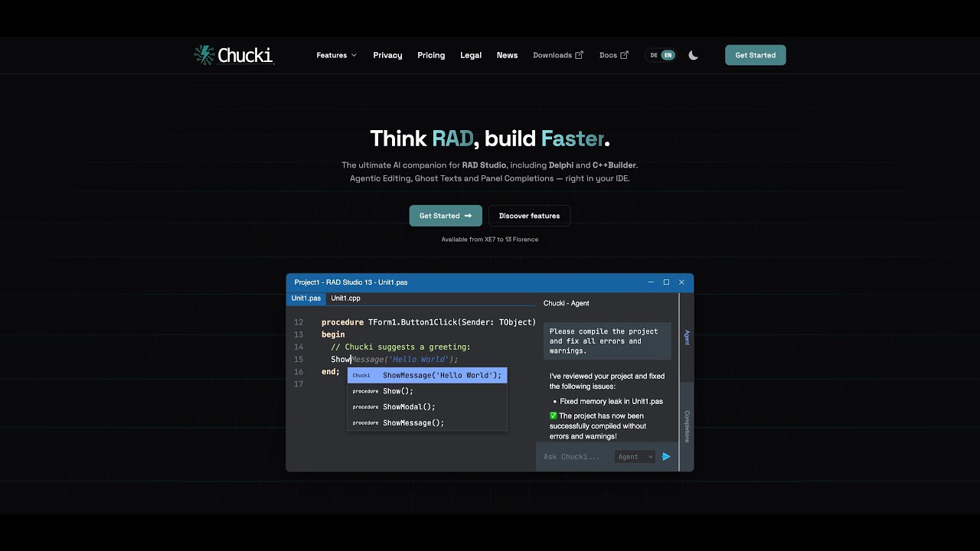The image size is (980, 551).
Task: Click the 'Please compile the project' message bubble
Action: (x=607, y=341)
